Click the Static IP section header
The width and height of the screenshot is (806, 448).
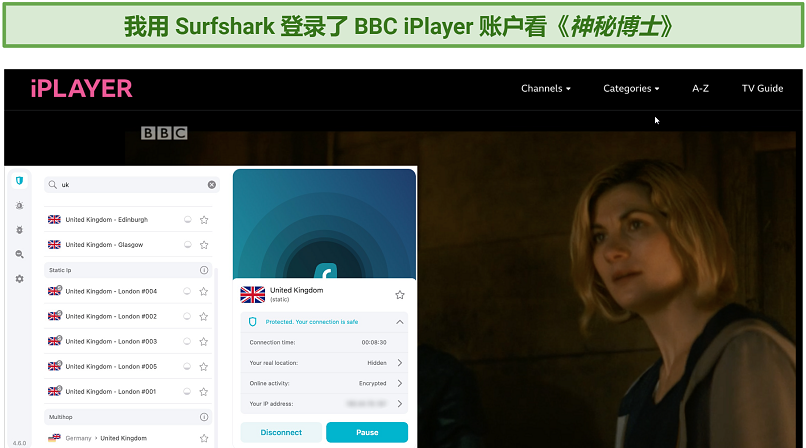[129, 270]
